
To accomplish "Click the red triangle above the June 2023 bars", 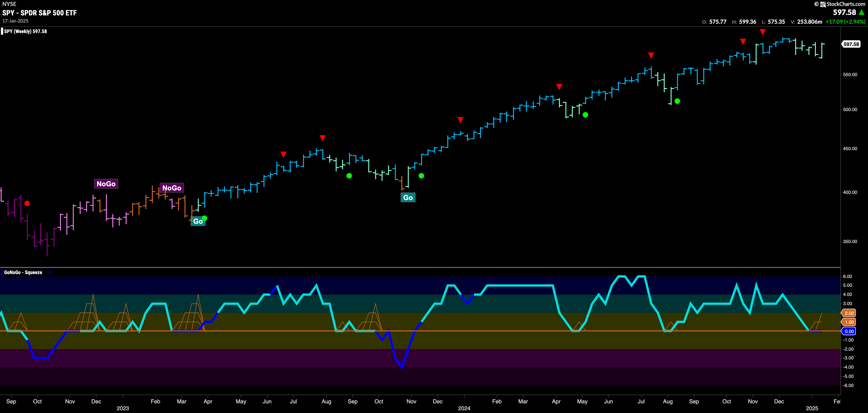I will [x=283, y=154].
